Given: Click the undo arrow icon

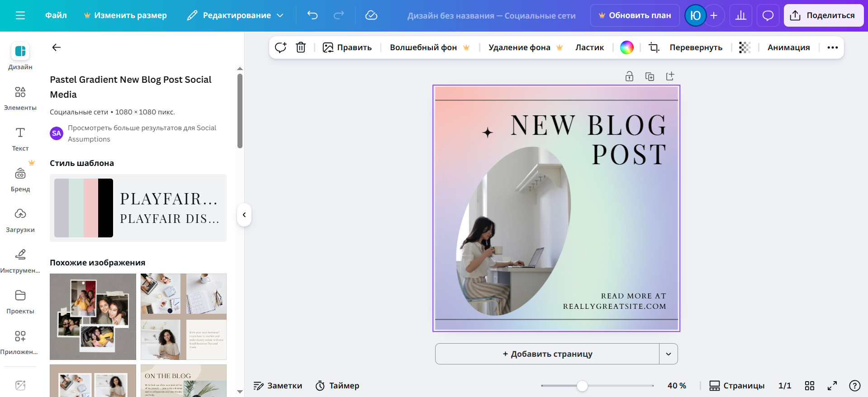Looking at the screenshot, I should (313, 15).
